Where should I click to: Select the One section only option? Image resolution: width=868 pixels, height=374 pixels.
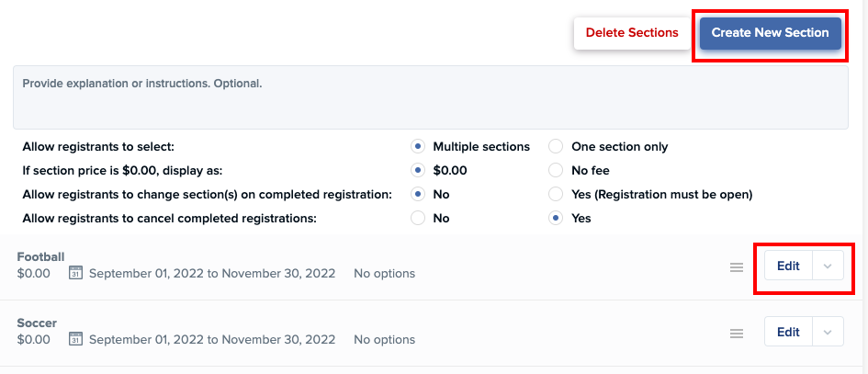click(556, 146)
